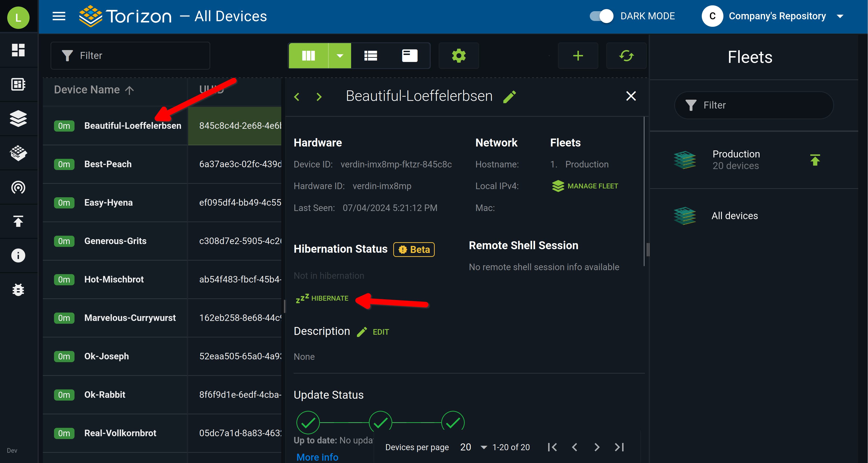Toggle the DARK MODE switch
The width and height of the screenshot is (868, 463).
click(x=602, y=16)
